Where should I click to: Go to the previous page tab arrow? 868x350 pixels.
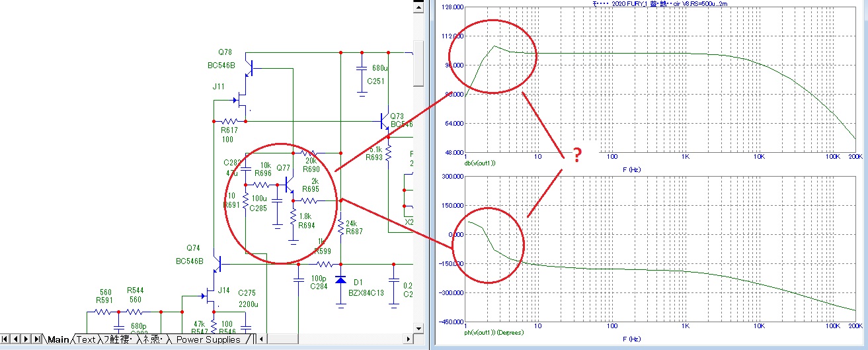(x=15, y=339)
